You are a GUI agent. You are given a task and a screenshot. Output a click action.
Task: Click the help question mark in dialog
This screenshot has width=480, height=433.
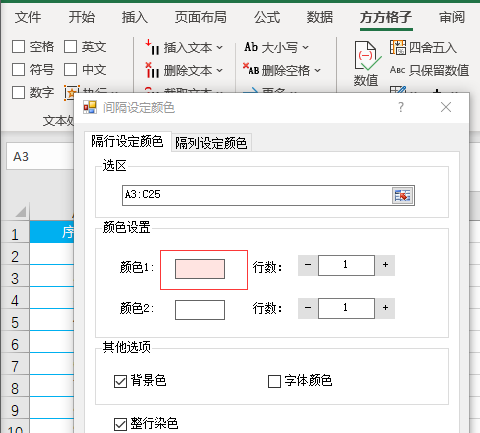401,107
